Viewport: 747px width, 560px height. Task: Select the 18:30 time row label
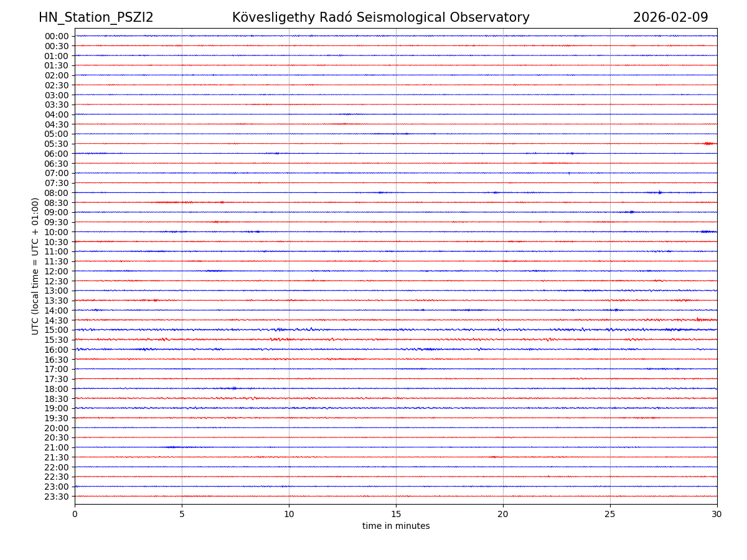(x=57, y=399)
